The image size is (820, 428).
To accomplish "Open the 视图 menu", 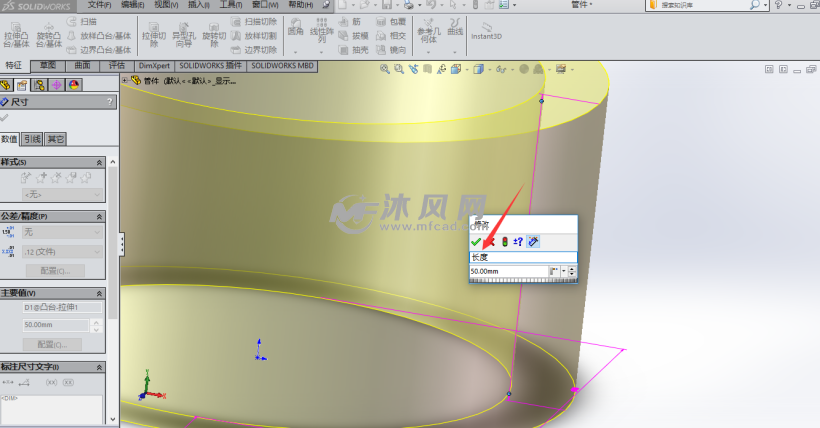I will (166, 5).
